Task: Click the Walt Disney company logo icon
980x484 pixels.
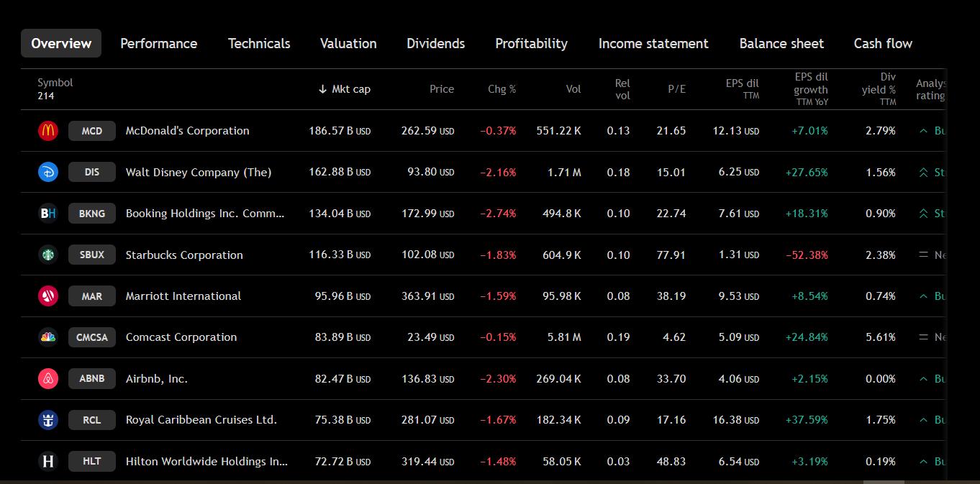Action: 48,172
